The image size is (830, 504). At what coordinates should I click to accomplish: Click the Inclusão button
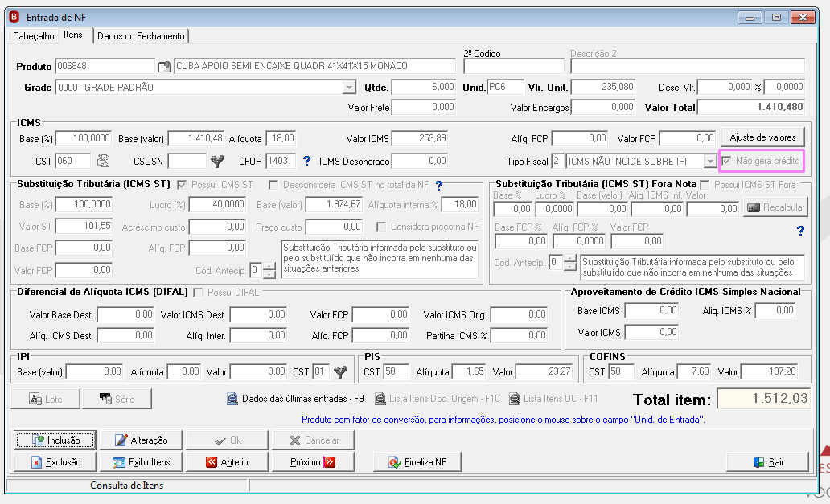tap(55, 440)
